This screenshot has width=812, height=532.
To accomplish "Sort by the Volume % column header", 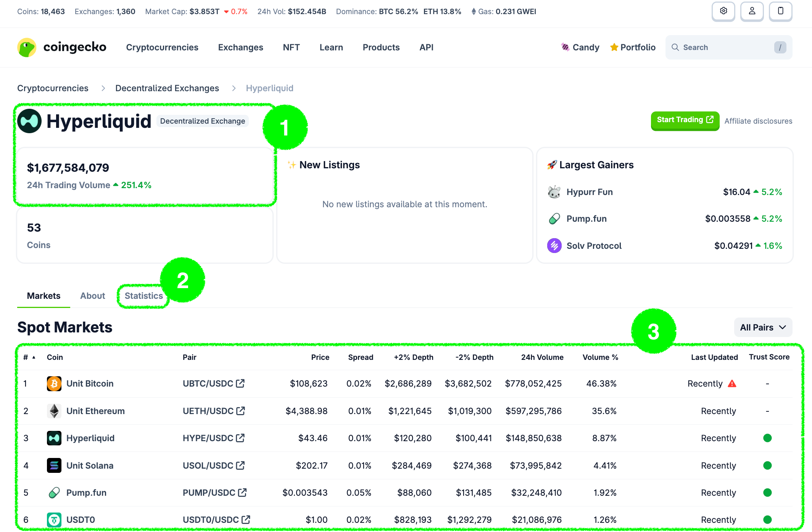I will pyautogui.click(x=600, y=357).
